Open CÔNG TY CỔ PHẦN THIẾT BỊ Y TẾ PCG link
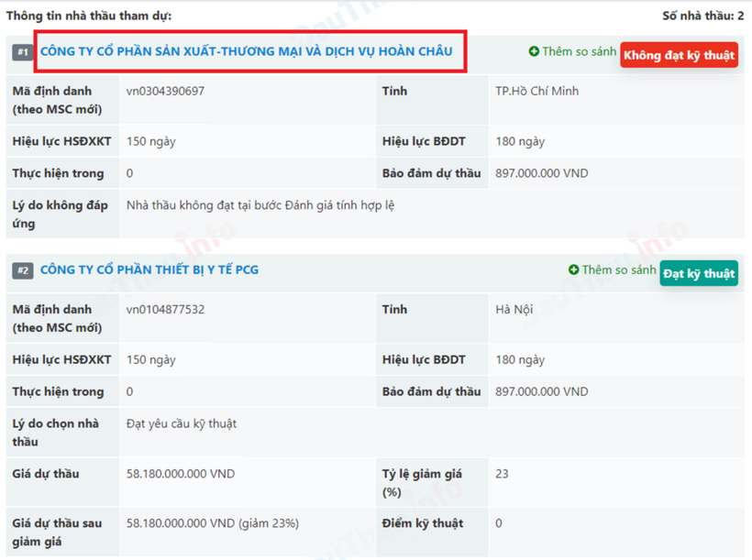 tap(149, 270)
